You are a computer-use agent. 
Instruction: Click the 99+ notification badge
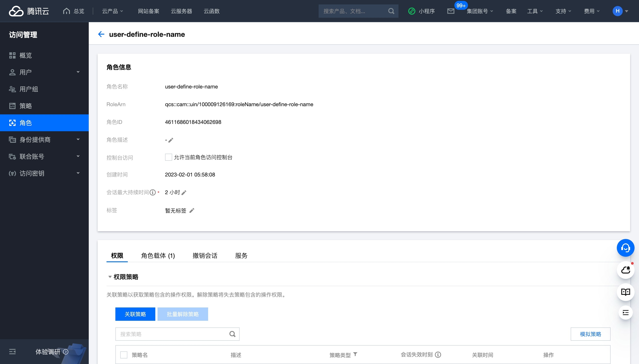pos(461,5)
